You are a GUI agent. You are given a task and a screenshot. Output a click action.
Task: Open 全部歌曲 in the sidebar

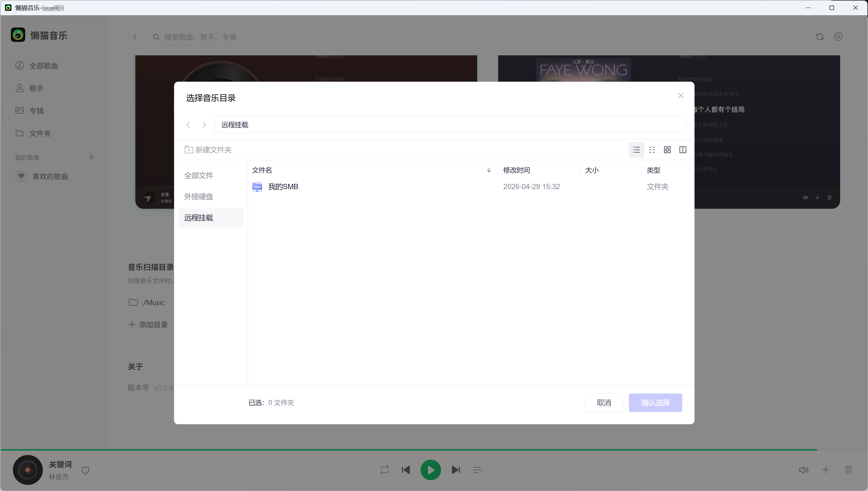tap(36, 65)
